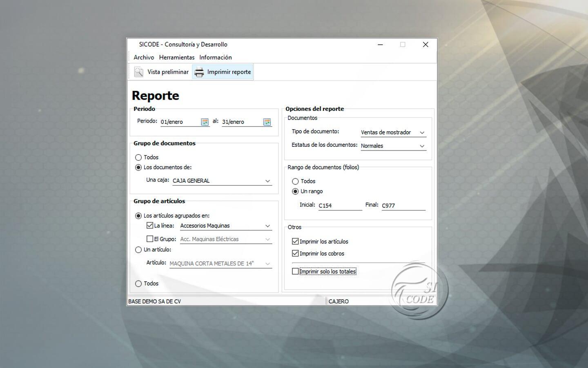Open the Estatus de los documentos dropdown
588x368 pixels.
[422, 146]
